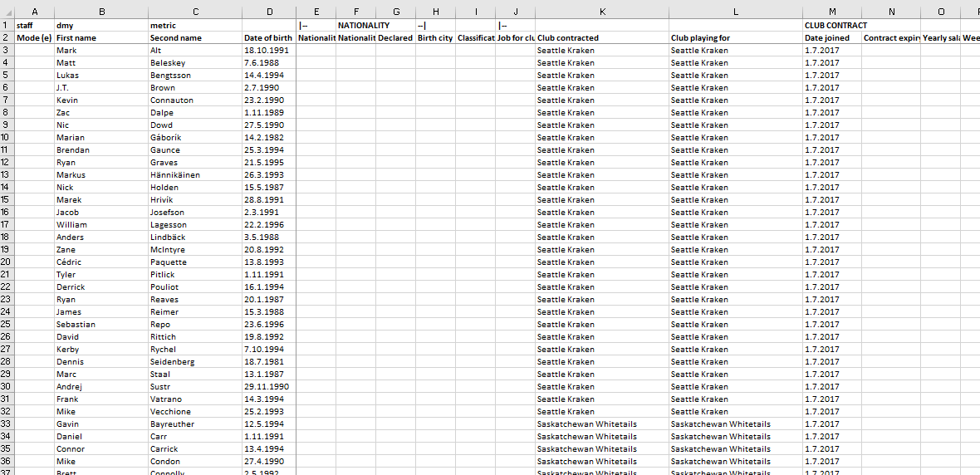Click the first name 'Kerby'
This screenshot has height=475, width=980.
pos(67,350)
